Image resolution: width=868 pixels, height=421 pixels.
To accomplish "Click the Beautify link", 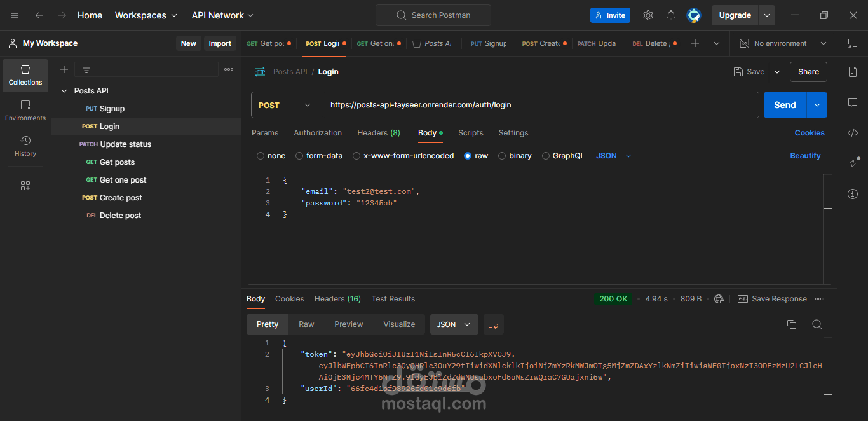I will (x=805, y=156).
